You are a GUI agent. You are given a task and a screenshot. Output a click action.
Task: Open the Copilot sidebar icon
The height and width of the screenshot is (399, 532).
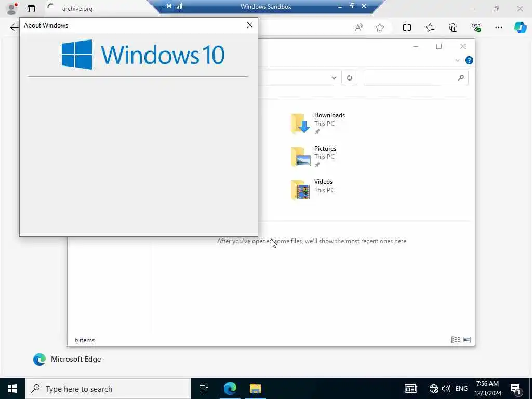click(520, 28)
